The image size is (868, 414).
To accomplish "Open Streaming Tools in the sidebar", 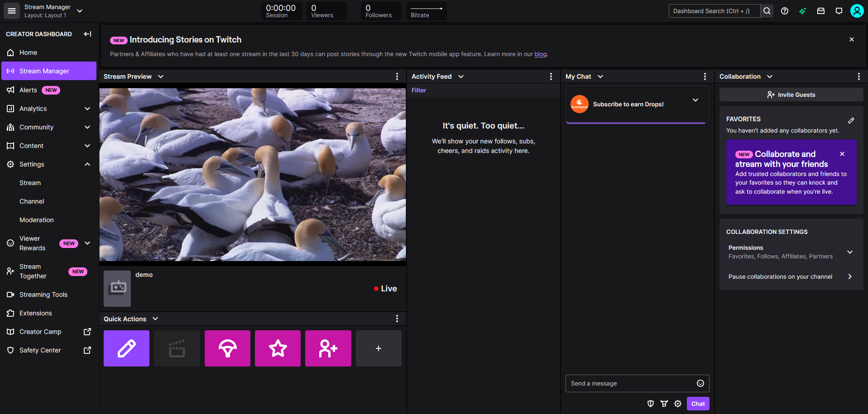I will pyautogui.click(x=49, y=295).
